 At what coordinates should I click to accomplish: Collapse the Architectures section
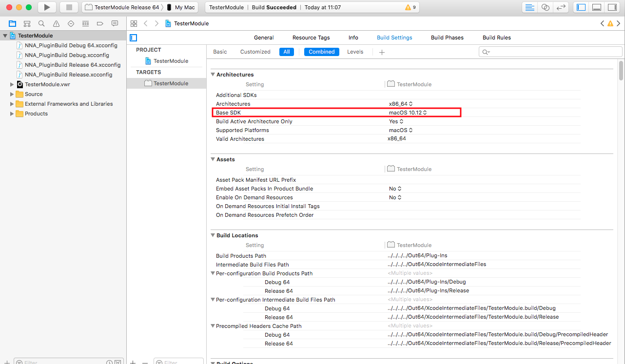coord(213,75)
